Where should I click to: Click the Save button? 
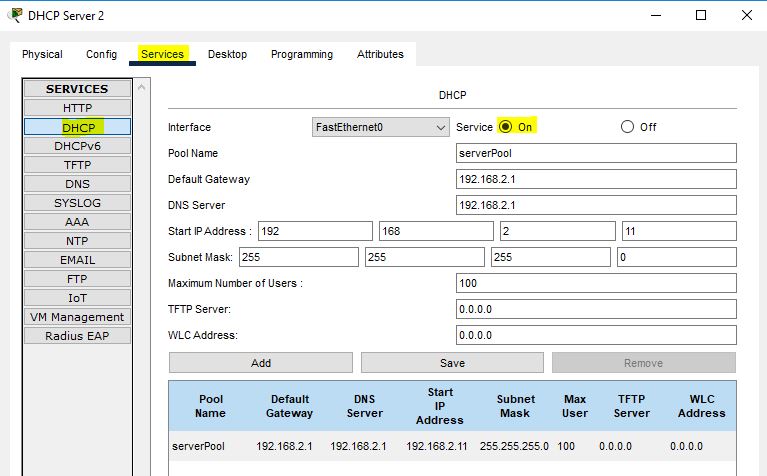point(452,363)
